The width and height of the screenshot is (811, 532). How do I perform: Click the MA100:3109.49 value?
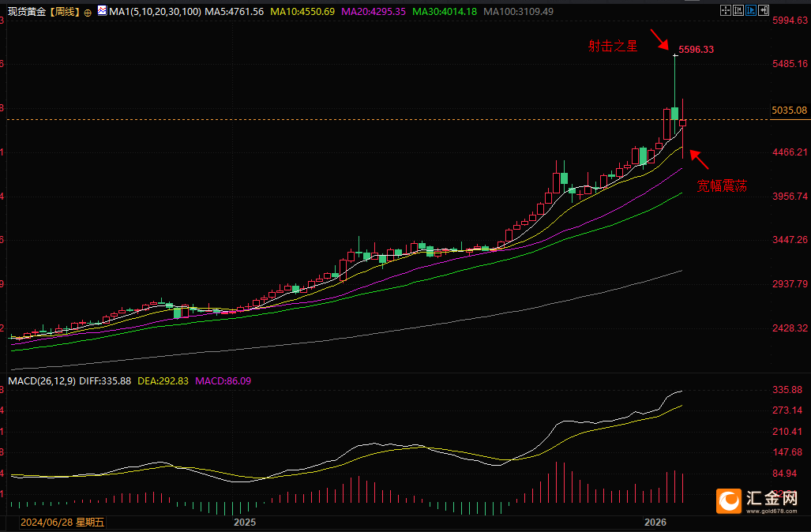point(518,11)
